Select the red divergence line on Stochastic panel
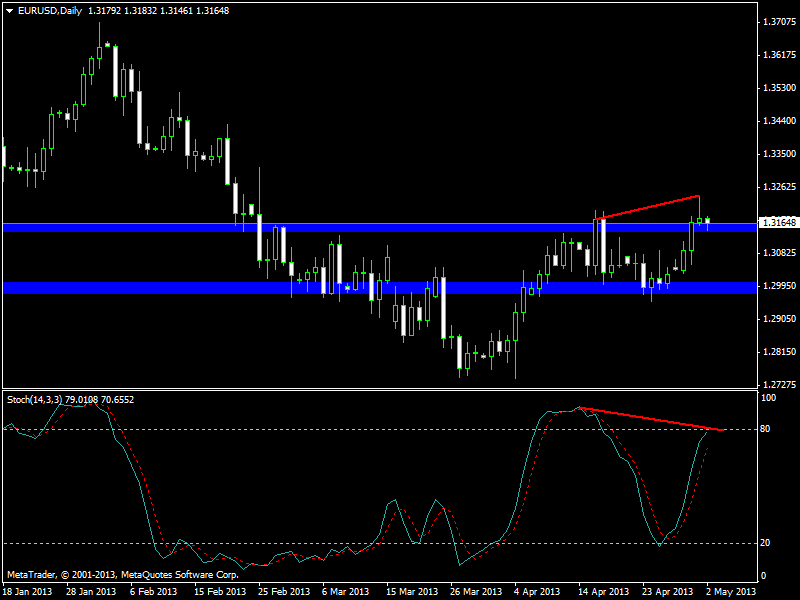 click(x=652, y=419)
